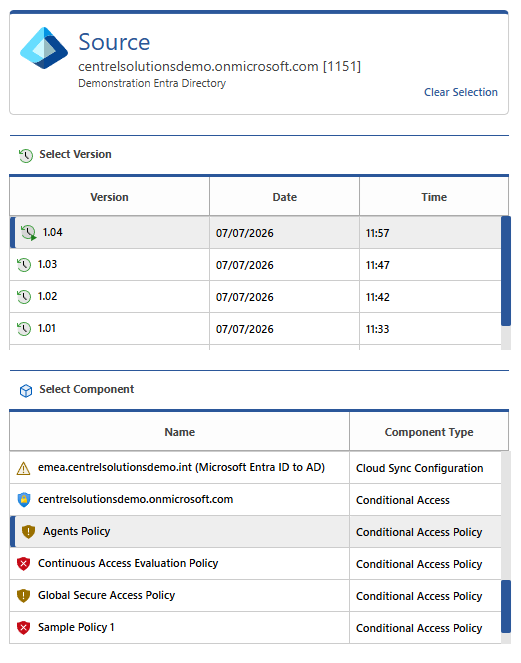Select centrelsolutionsdemo.onmicrosoft.com in component list
Viewport: 521px width, 663px height.
(x=255, y=499)
